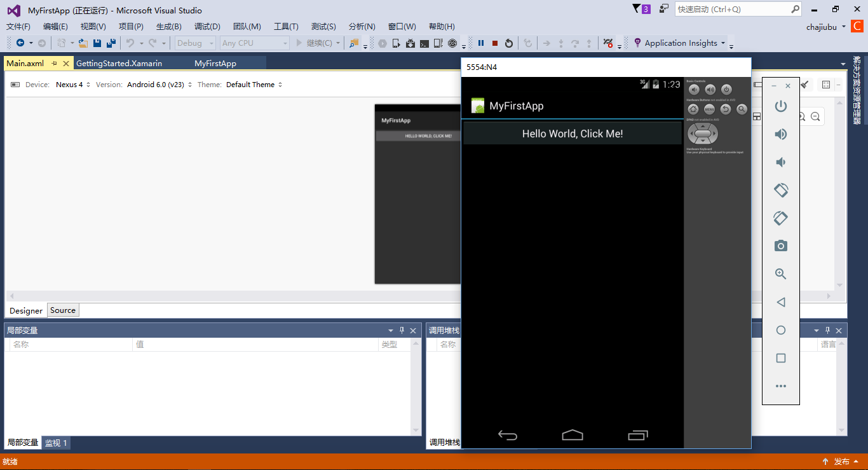Toggle auto-hide pin on the 局部变量 panel
The image size is (868, 470).
[402, 331]
